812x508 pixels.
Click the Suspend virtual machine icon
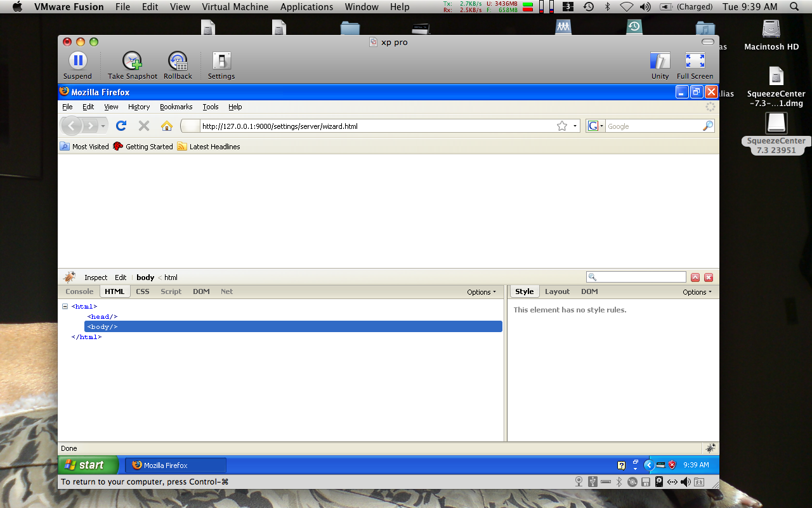[x=77, y=61]
